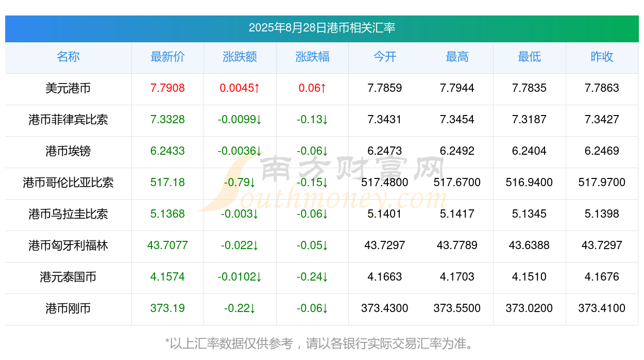Click the 港币菲律宾比索 row name
Image resolution: width=644 pixels, height=360 pixels.
tap(68, 120)
